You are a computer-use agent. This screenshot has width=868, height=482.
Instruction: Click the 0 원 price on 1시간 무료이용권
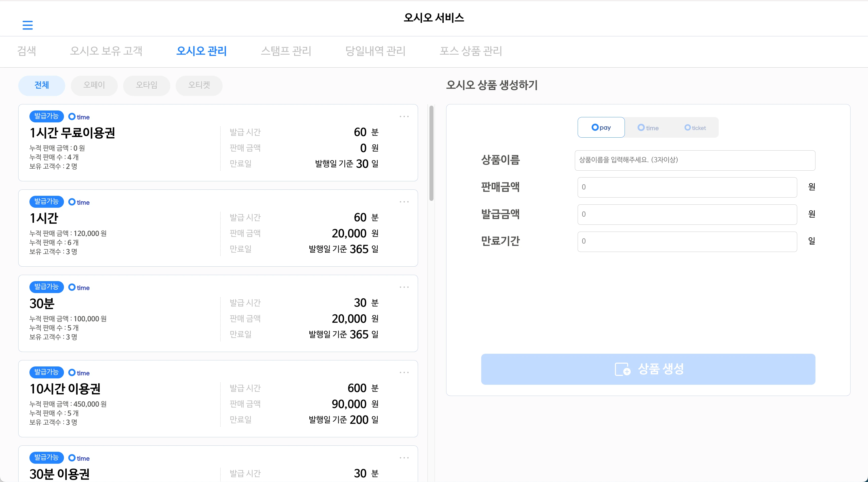(369, 148)
